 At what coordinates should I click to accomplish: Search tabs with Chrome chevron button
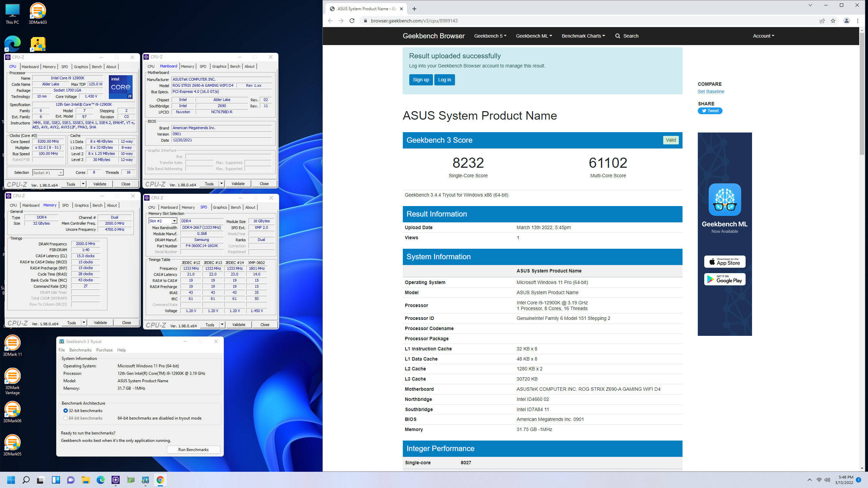coord(810,5)
